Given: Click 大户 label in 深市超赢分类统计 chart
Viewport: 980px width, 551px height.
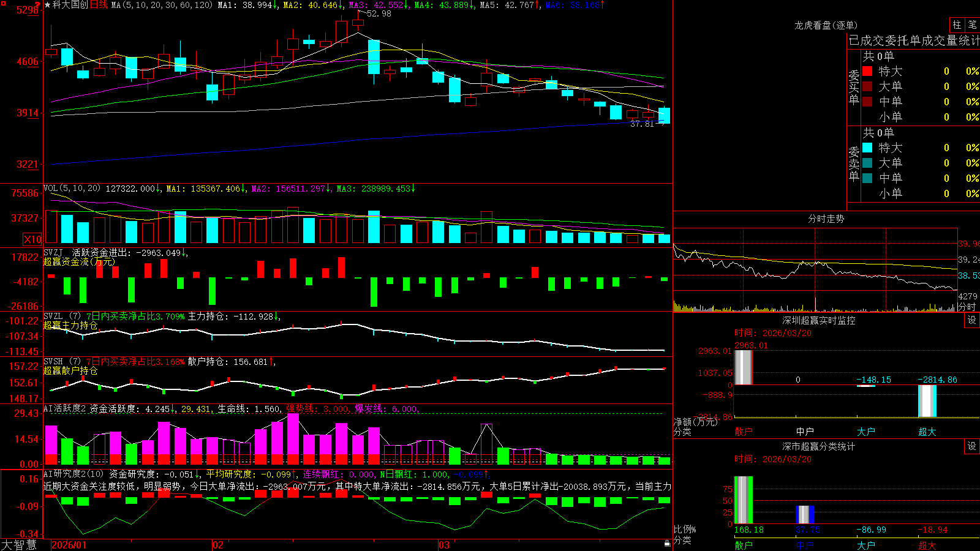Looking at the screenshot, I should (866, 545).
